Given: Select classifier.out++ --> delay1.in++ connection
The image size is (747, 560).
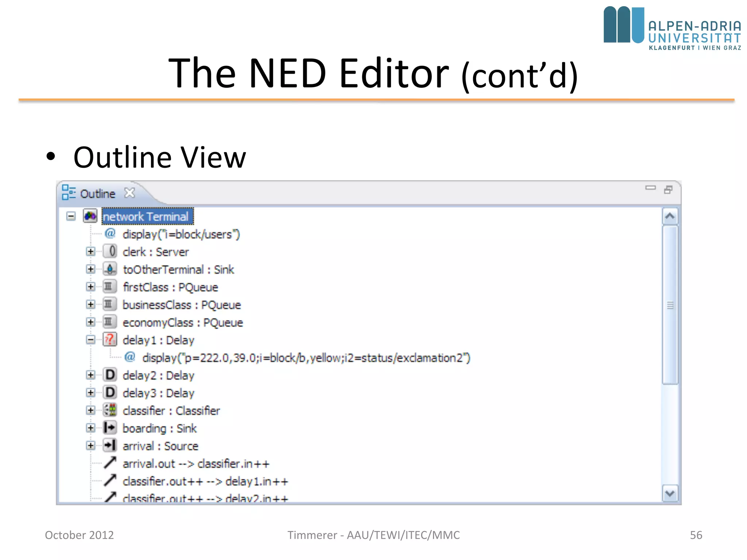Looking at the screenshot, I should [205, 481].
